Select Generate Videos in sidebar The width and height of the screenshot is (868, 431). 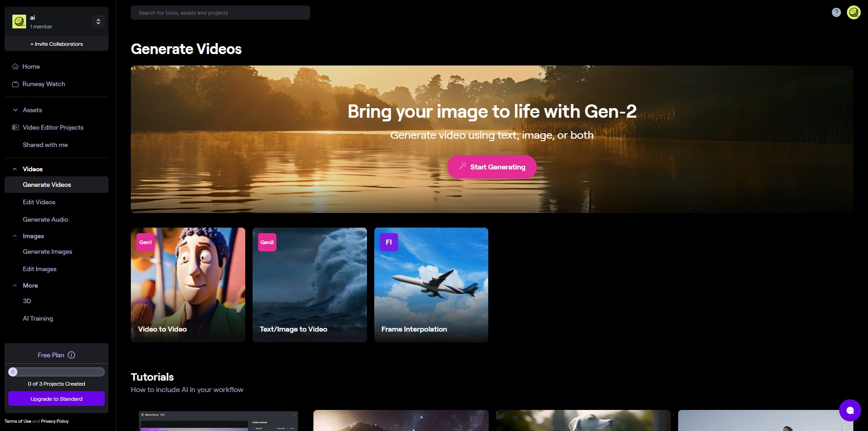pos(56,185)
